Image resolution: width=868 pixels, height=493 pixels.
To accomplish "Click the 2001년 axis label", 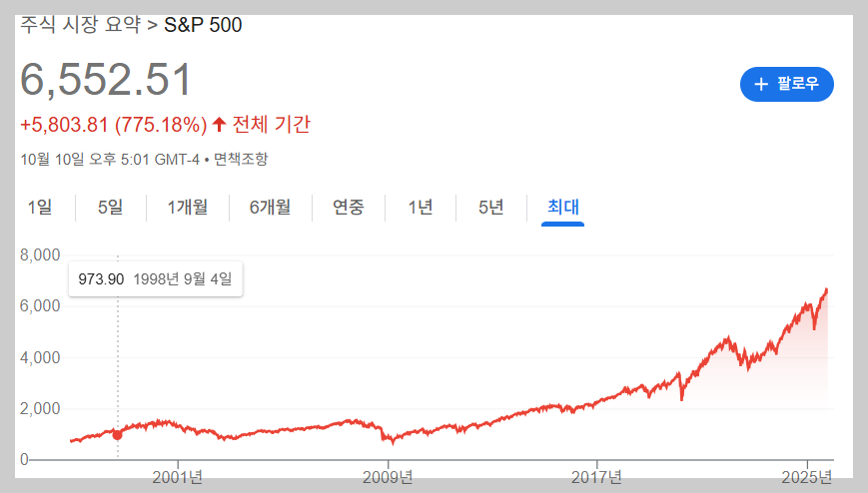I will tap(178, 477).
